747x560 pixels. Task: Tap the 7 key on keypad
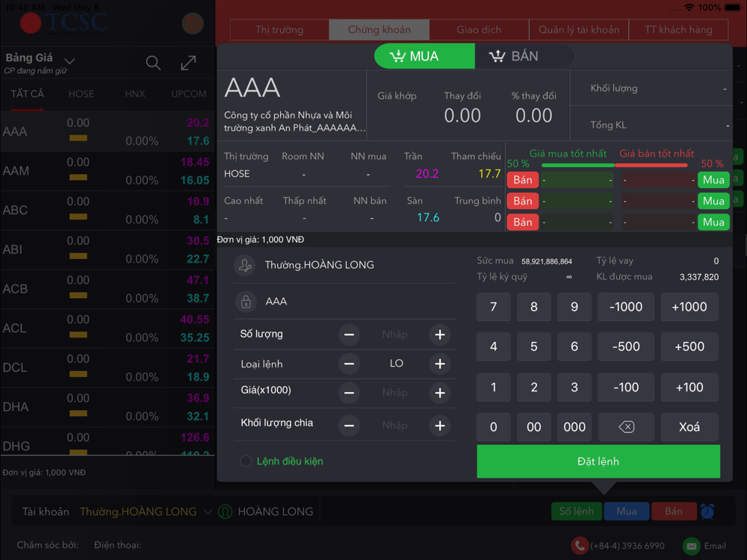click(x=494, y=307)
